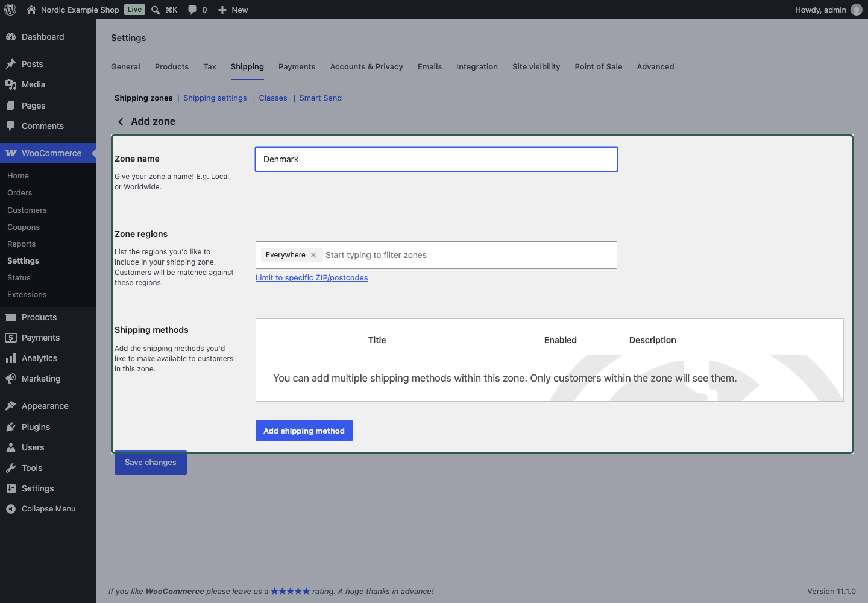Click the home icon beside Nordic Example Shop

point(31,10)
